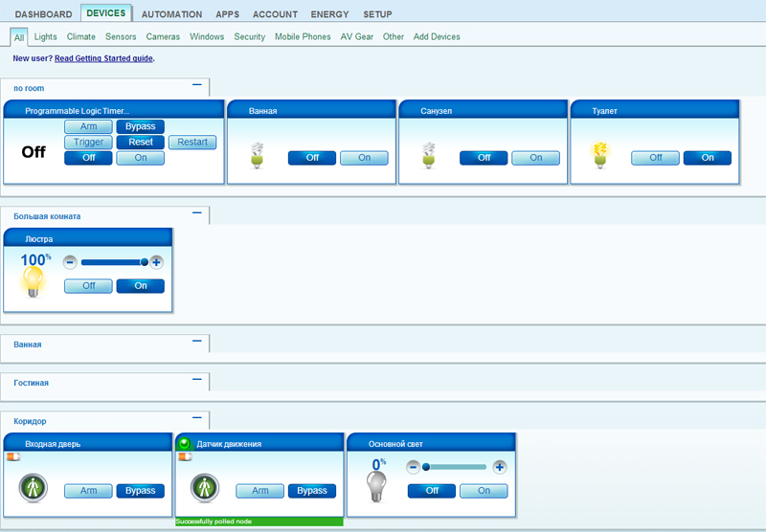Collapse the Коридор section
Screen dimensions: 766x532
[197, 418]
